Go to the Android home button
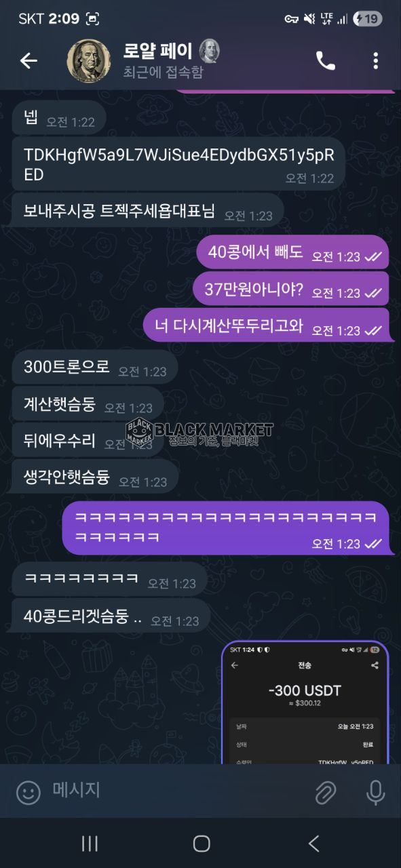 tap(202, 843)
